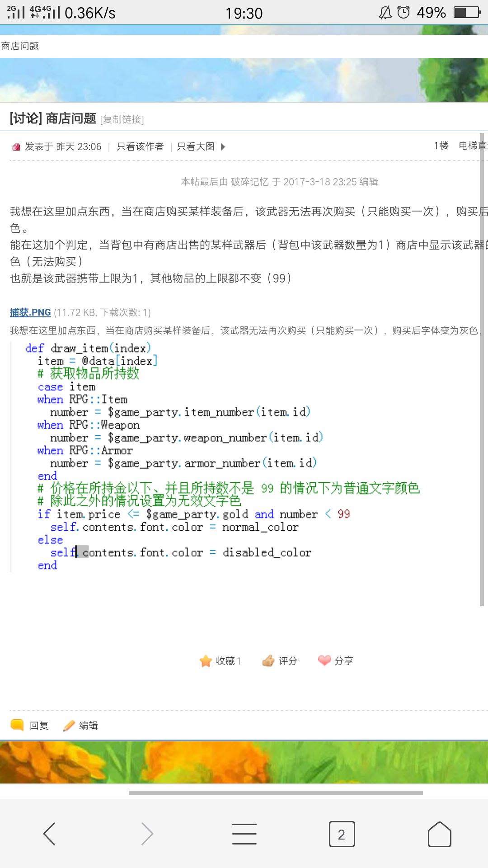This screenshot has width=488, height=868.
Task: Open the 商店问题 breadcrumb title
Action: (20, 46)
